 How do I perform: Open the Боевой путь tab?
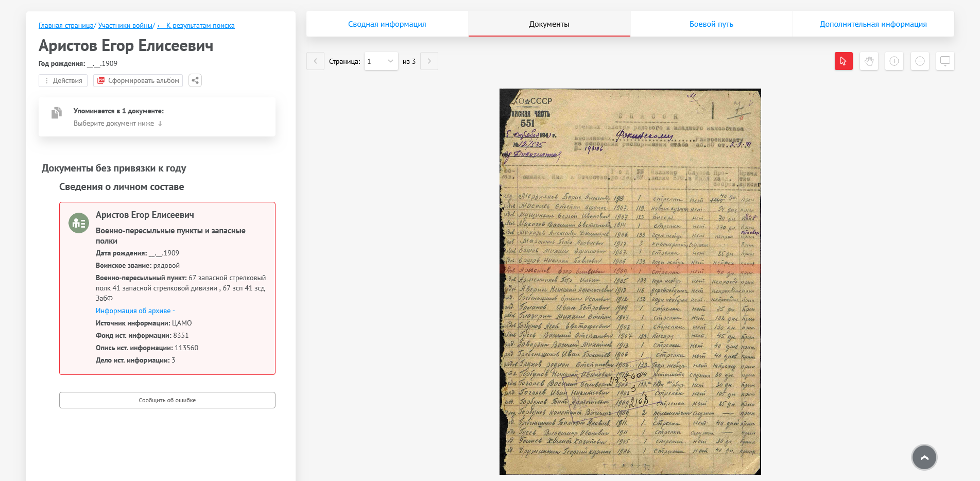click(711, 24)
